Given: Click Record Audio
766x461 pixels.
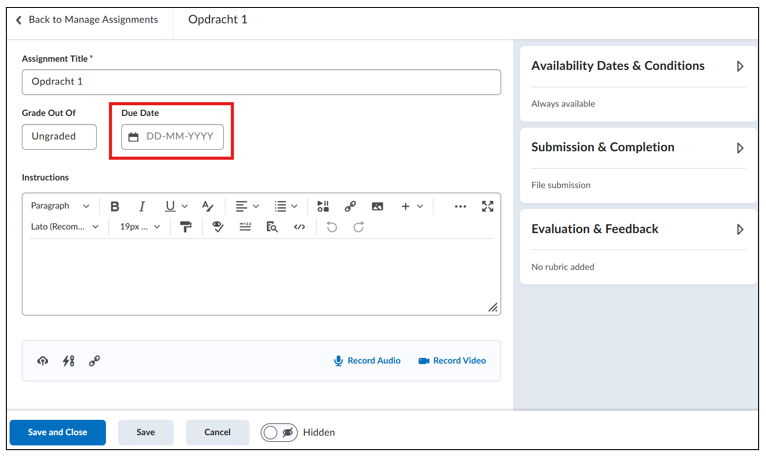Looking at the screenshot, I should click(367, 361).
